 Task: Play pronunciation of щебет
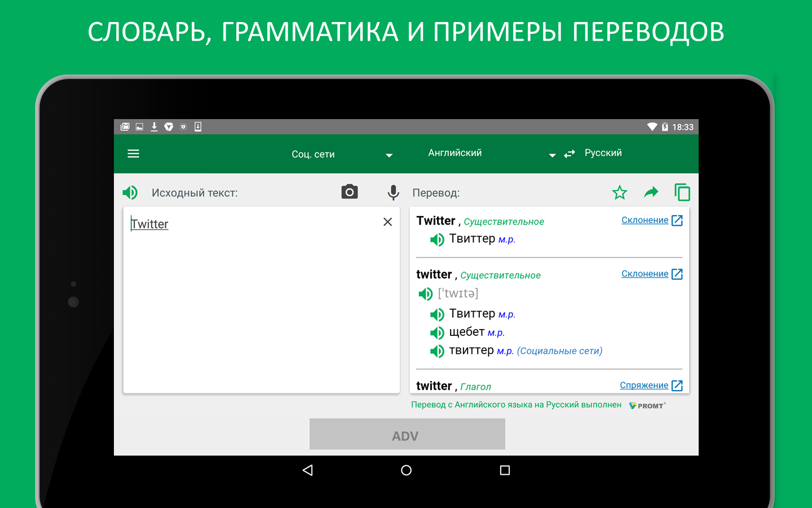[437, 333]
